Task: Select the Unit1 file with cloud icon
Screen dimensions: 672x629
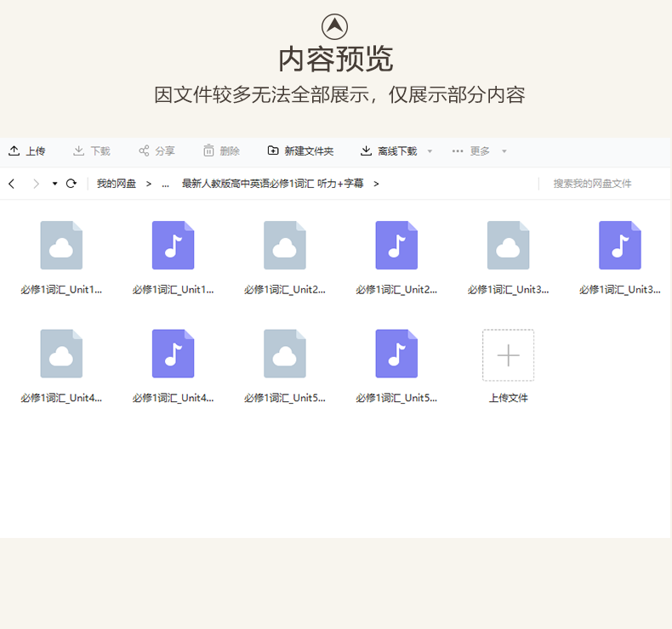Action: click(x=61, y=258)
